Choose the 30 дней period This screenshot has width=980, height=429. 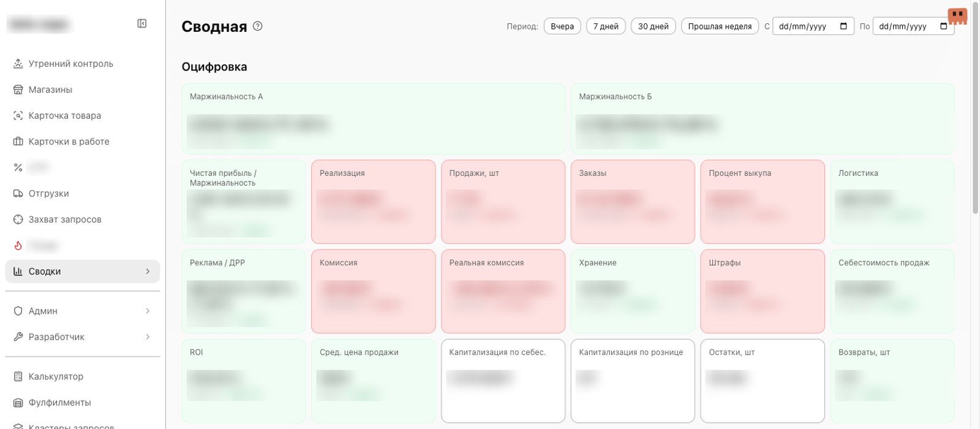tap(654, 26)
